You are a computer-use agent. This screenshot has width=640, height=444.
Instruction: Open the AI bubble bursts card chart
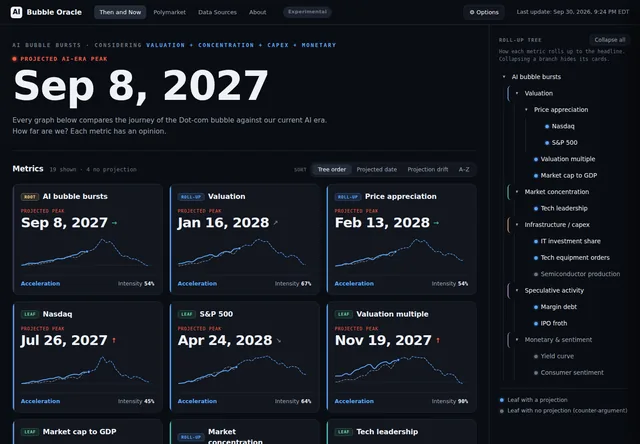tap(86, 253)
